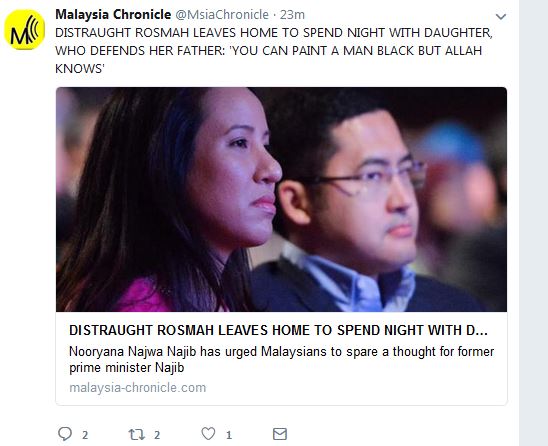Screen dimensions: 548x446
Task: Open the card headline DISTRAUGHT ROSMAH LEAVES HOME
Action: pos(278,330)
